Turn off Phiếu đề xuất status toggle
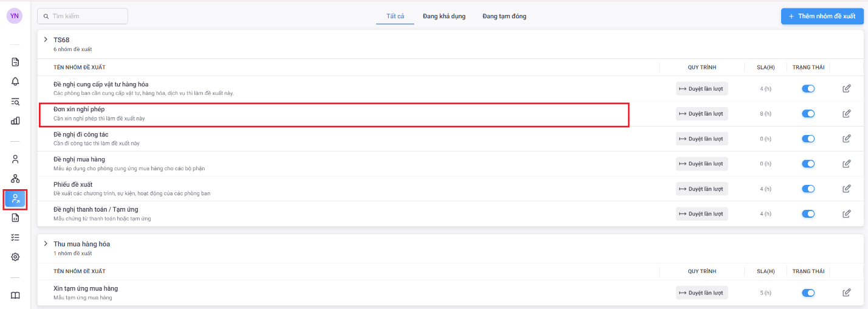This screenshot has width=868, height=309. [x=808, y=189]
